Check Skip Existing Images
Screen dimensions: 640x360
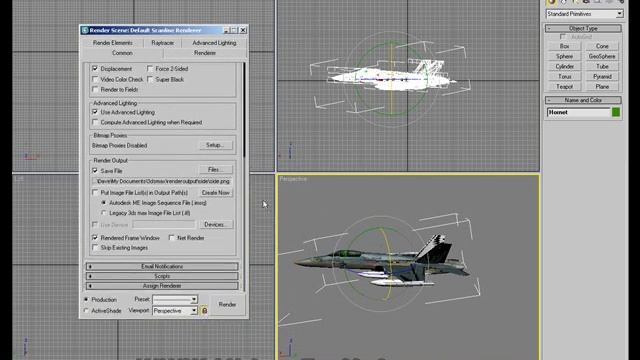(95, 248)
